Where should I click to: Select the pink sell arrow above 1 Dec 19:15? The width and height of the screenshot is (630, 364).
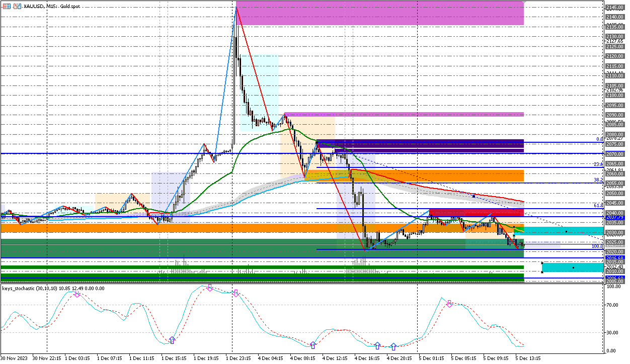click(x=209, y=288)
